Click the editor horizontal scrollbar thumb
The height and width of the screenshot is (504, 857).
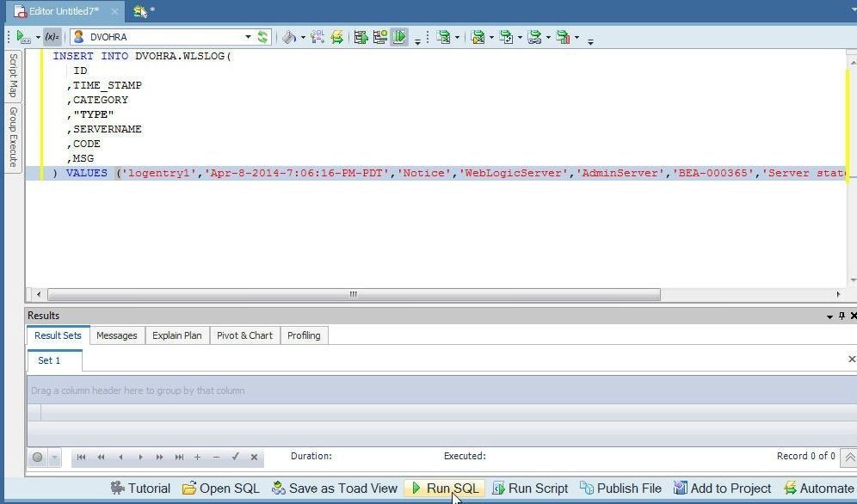coord(355,295)
